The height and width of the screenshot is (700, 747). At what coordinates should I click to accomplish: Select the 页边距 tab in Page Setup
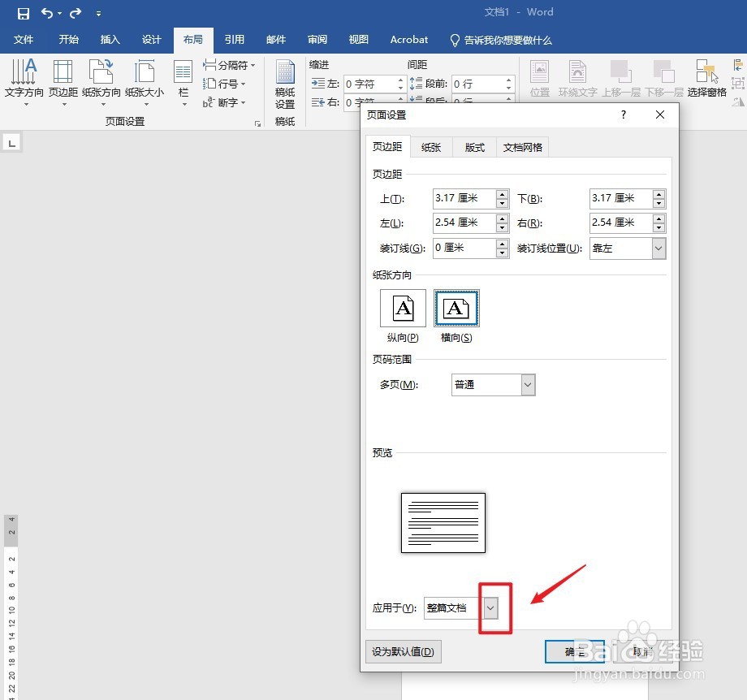(x=387, y=147)
